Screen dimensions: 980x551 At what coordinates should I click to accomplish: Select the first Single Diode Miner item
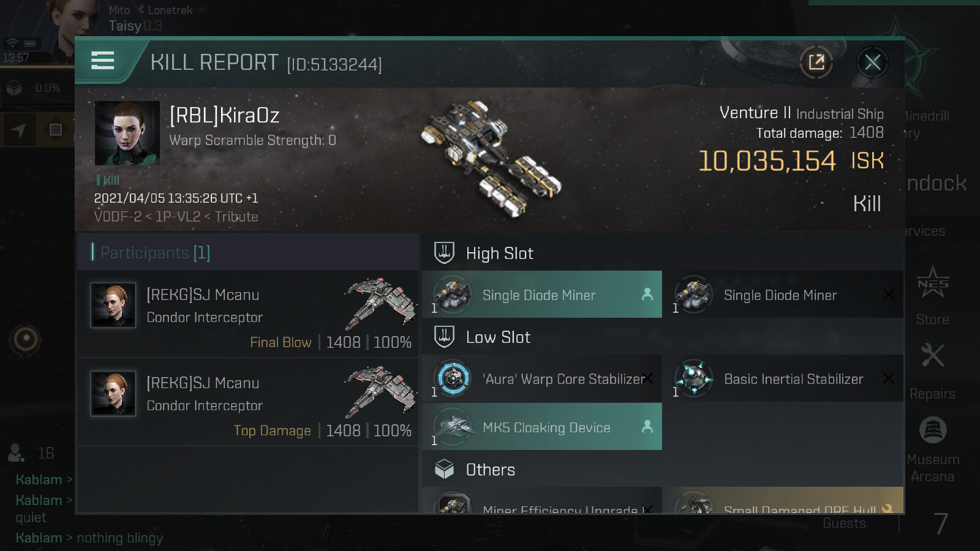point(542,294)
